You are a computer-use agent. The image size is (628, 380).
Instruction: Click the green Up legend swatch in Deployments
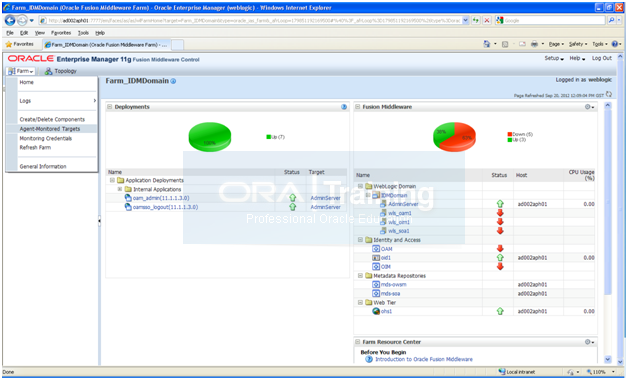click(x=268, y=137)
